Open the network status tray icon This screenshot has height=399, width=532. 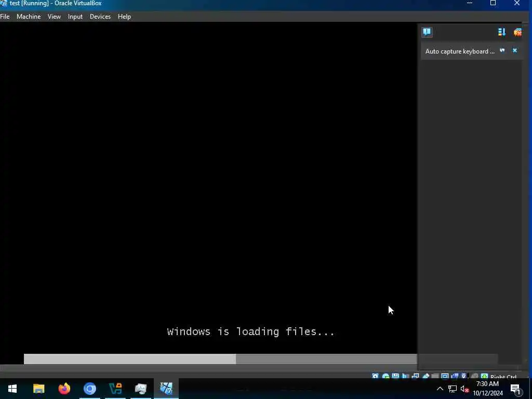pyautogui.click(x=453, y=389)
